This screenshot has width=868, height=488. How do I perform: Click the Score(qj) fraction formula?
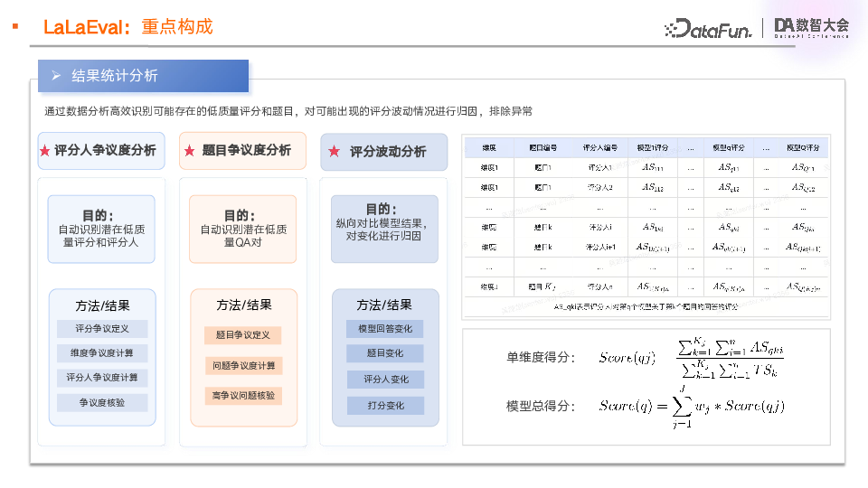[692, 358]
